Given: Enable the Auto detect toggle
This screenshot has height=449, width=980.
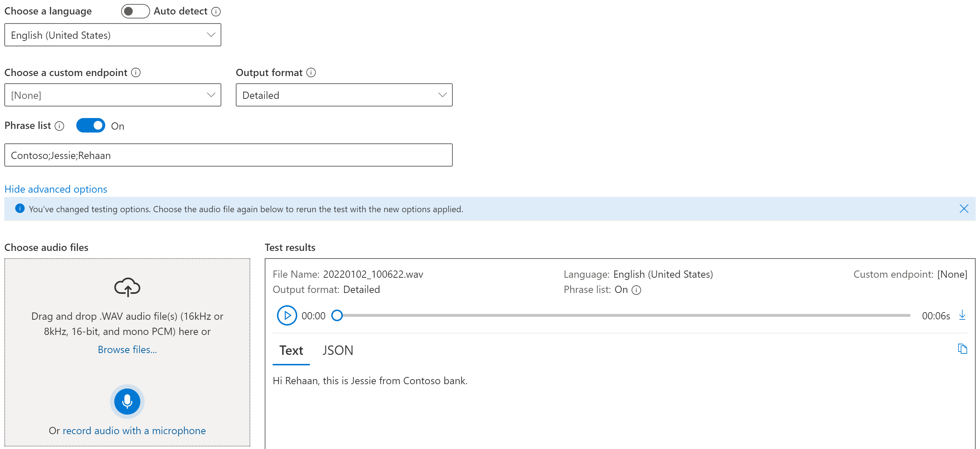Looking at the screenshot, I should (135, 12).
